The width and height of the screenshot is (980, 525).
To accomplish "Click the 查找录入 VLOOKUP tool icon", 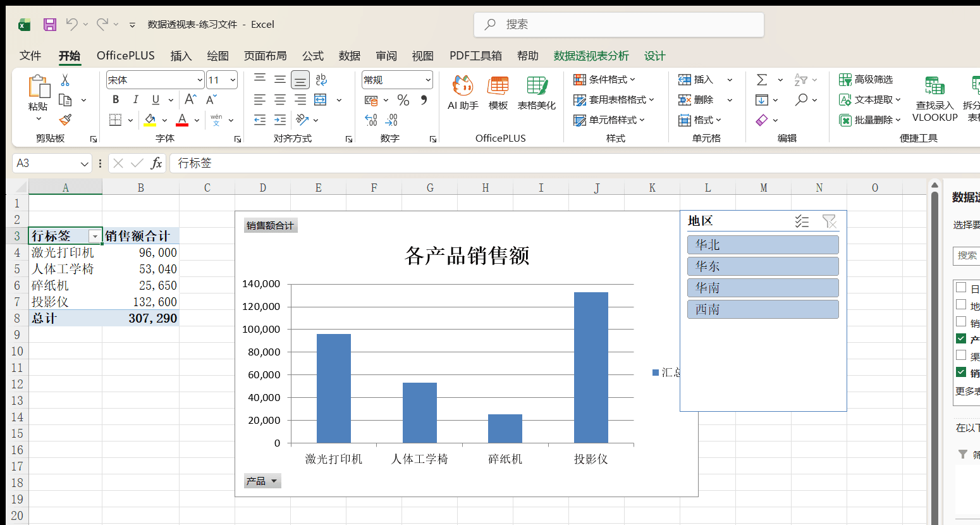I will 934,99.
